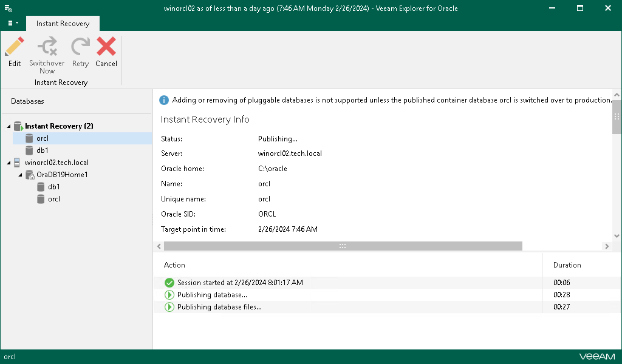Select db1 under Instant Recovery

click(x=42, y=150)
